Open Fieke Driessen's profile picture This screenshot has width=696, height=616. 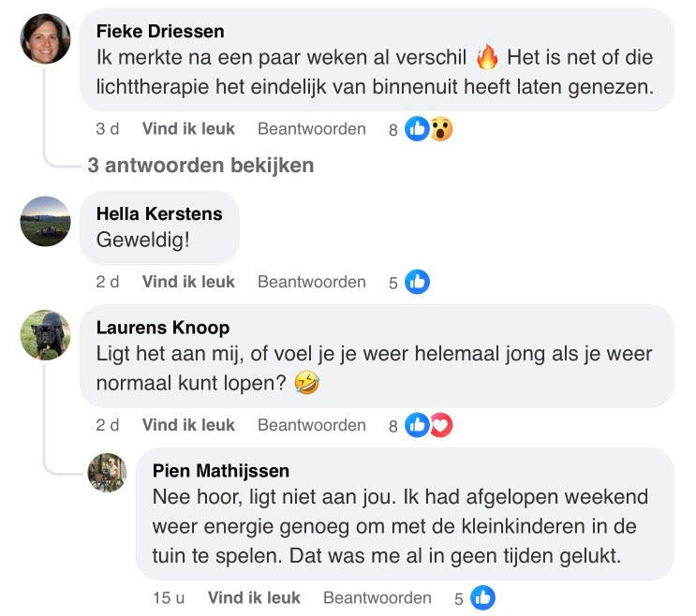coord(45,39)
